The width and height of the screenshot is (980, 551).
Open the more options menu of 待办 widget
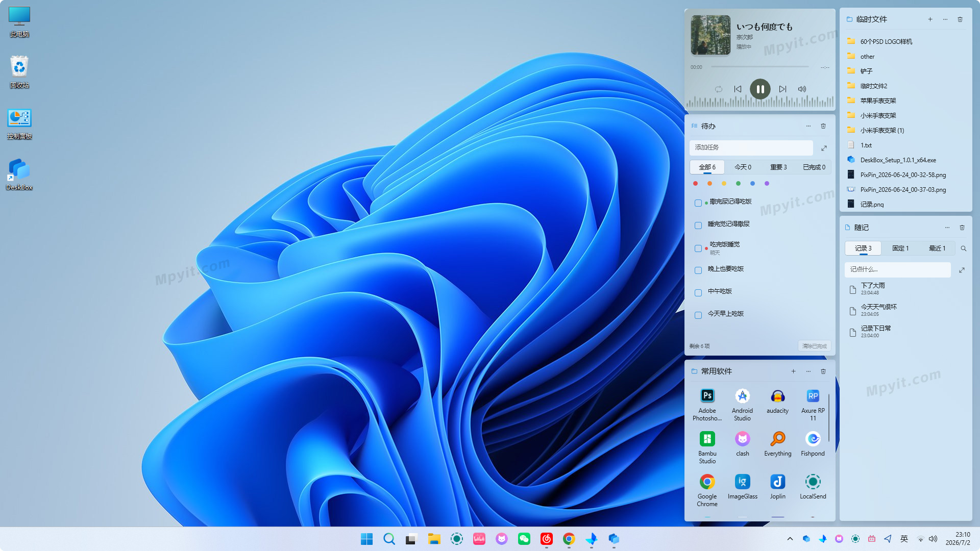pos(808,126)
